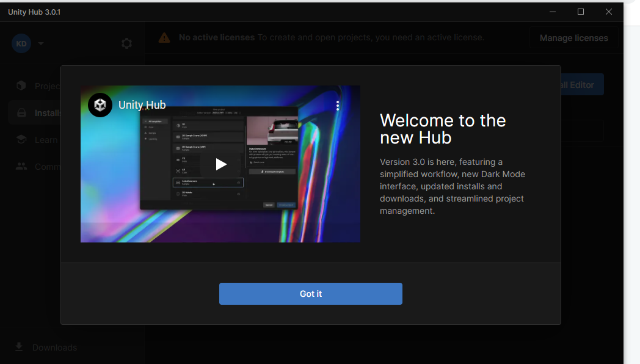Click the "Unity Hub" video title link
640x364 pixels.
point(142,105)
